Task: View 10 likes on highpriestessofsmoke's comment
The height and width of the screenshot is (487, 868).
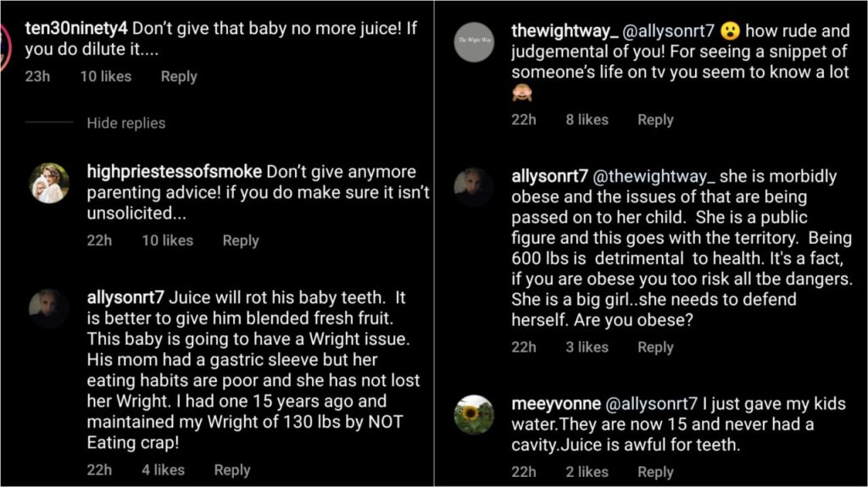Action: click(x=167, y=241)
